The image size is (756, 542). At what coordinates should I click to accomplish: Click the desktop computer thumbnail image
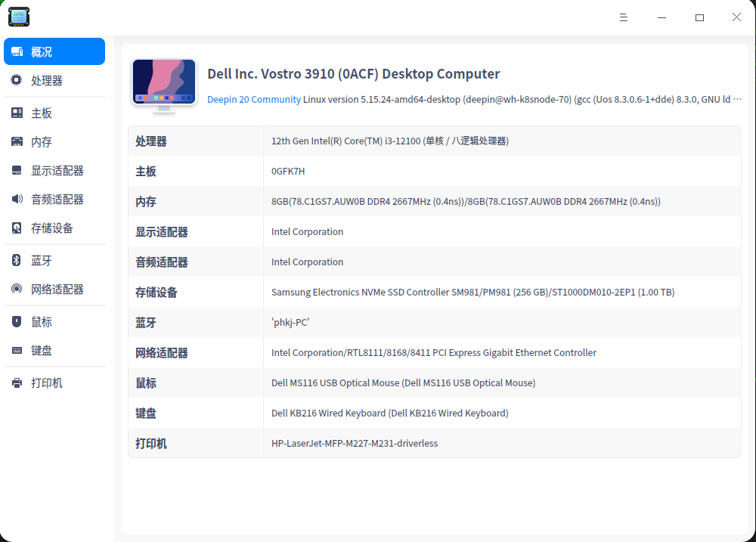163,83
